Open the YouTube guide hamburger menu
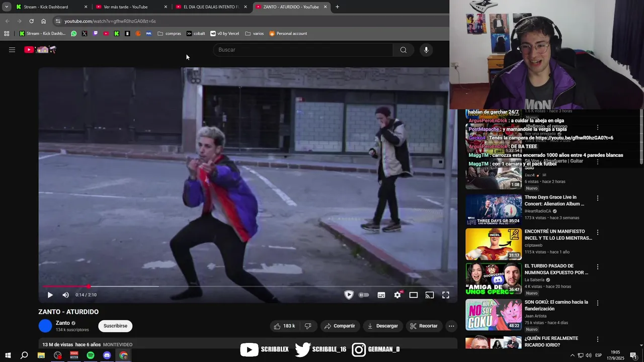 12,50
